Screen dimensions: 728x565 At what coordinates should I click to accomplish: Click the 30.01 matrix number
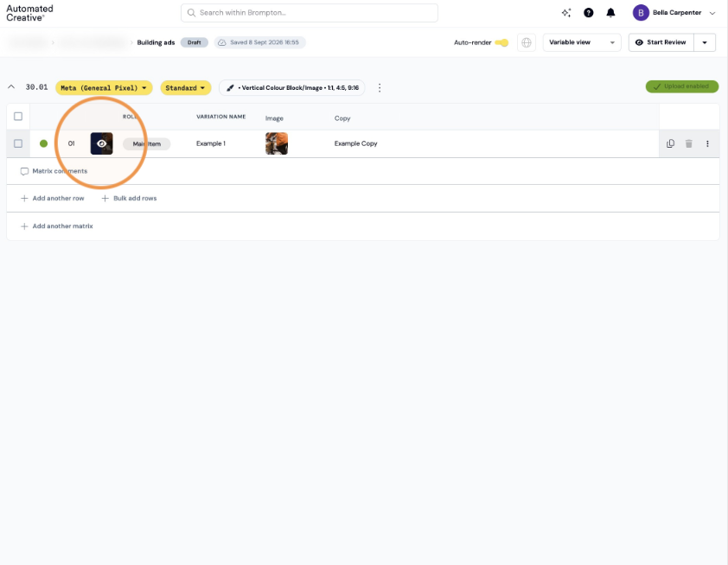click(x=36, y=87)
